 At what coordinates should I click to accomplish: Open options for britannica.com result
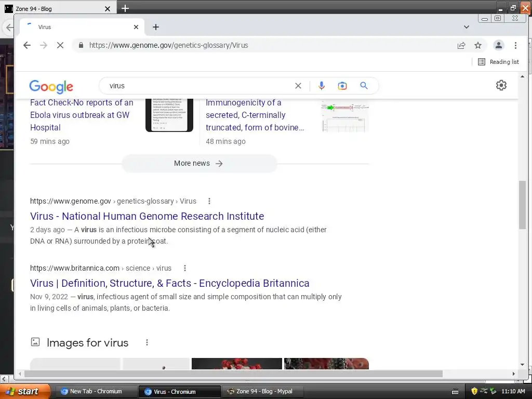pos(185,269)
